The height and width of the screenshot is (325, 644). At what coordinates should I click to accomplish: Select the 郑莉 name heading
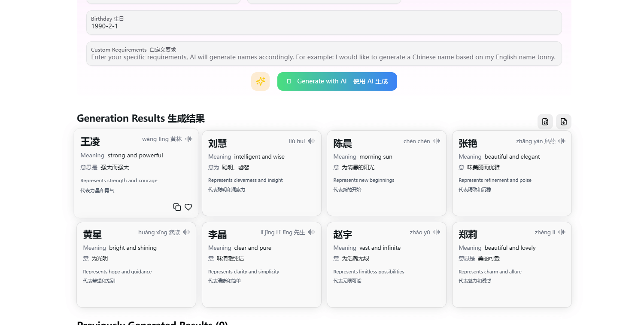point(468,234)
